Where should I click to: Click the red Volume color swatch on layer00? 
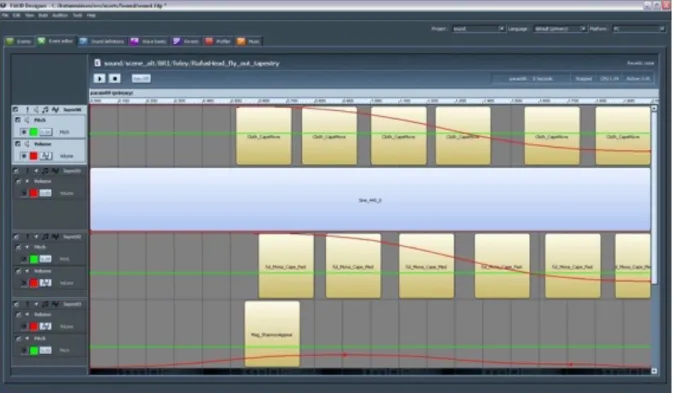pyautogui.click(x=33, y=156)
